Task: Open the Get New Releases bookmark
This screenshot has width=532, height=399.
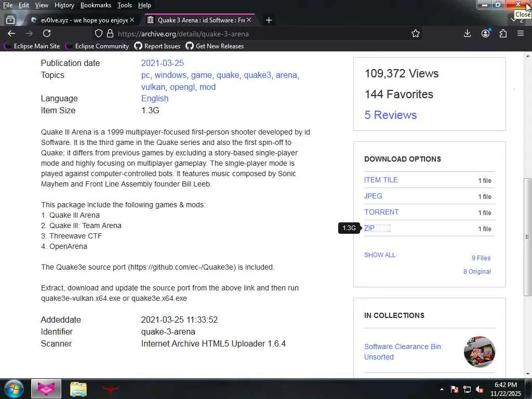Action: point(215,46)
